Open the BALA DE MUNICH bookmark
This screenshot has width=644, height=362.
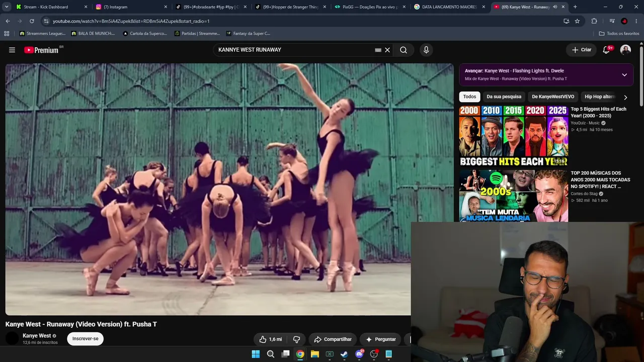coord(94,34)
